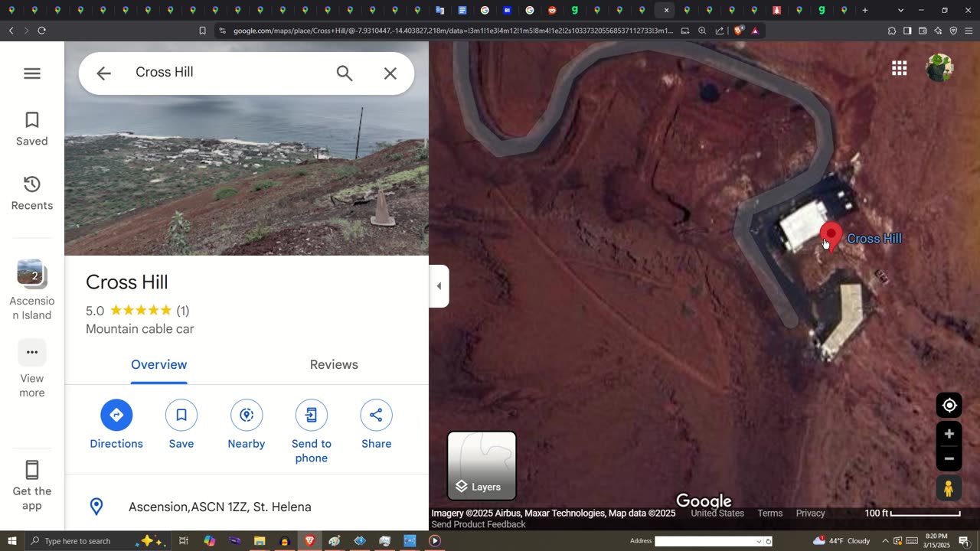The image size is (980, 551).
Task: Clear the Cross Hill search
Action: (390, 73)
